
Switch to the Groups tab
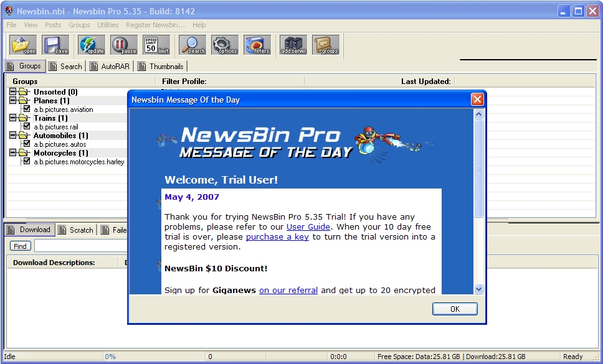point(25,66)
